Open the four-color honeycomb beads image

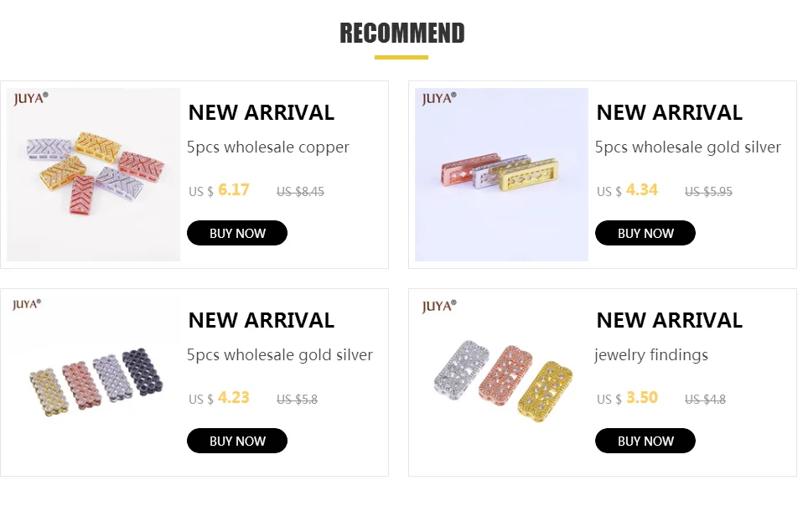94,383
